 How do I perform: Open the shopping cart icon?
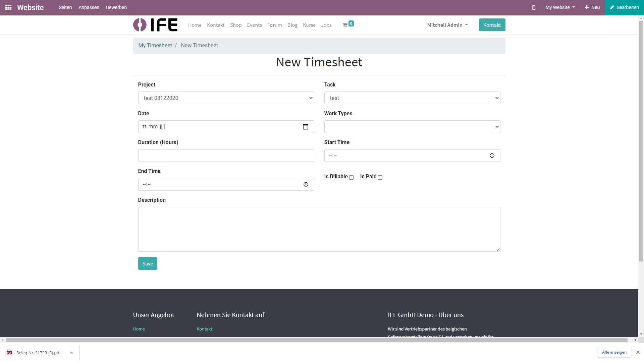click(x=345, y=25)
